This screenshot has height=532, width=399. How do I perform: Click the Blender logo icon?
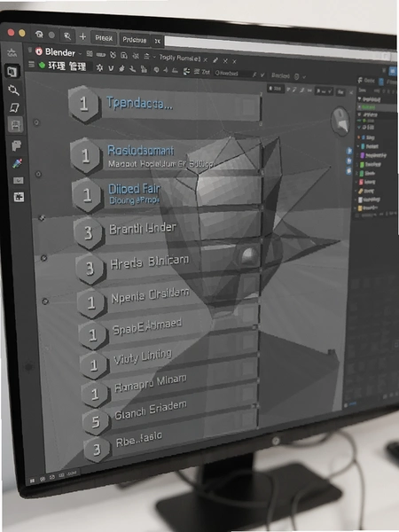(39, 51)
